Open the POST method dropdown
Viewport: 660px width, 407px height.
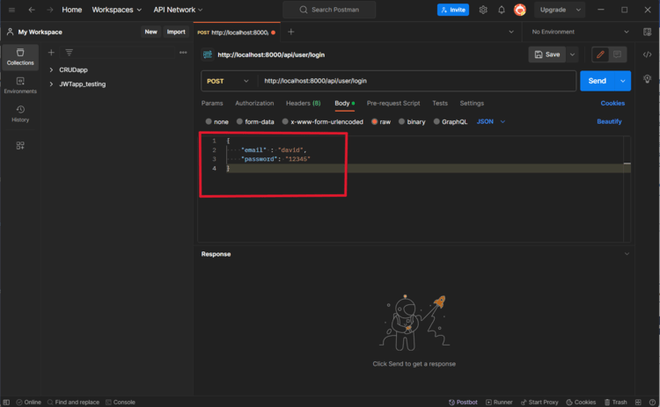[x=228, y=81]
